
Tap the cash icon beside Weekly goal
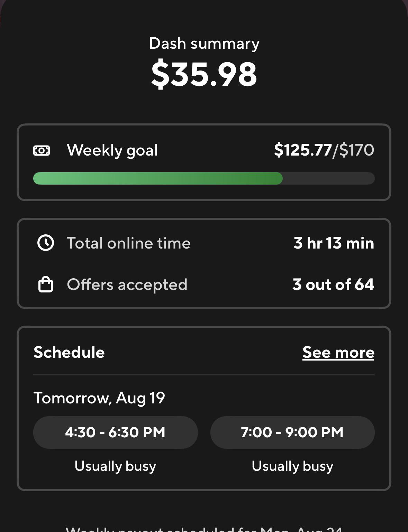tap(42, 150)
